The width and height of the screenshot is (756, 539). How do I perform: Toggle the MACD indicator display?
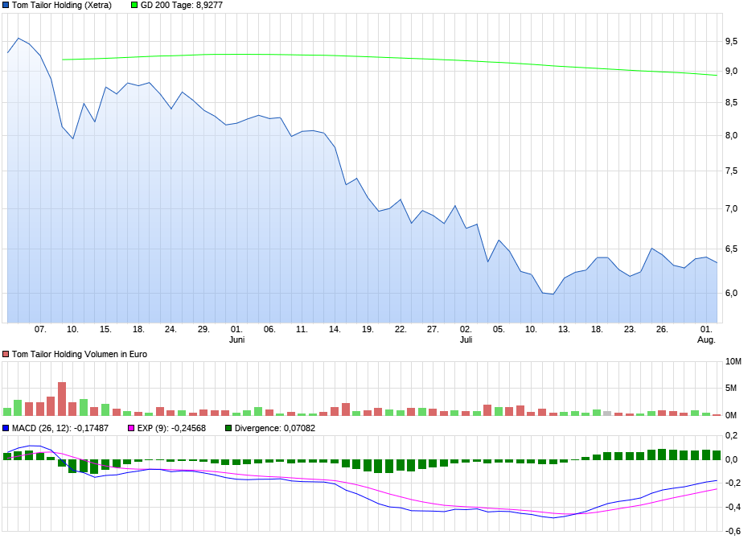pos(6,427)
